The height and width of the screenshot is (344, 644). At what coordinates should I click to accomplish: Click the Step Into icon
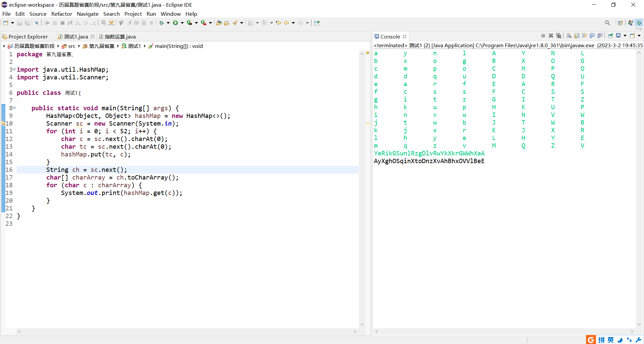click(77, 23)
